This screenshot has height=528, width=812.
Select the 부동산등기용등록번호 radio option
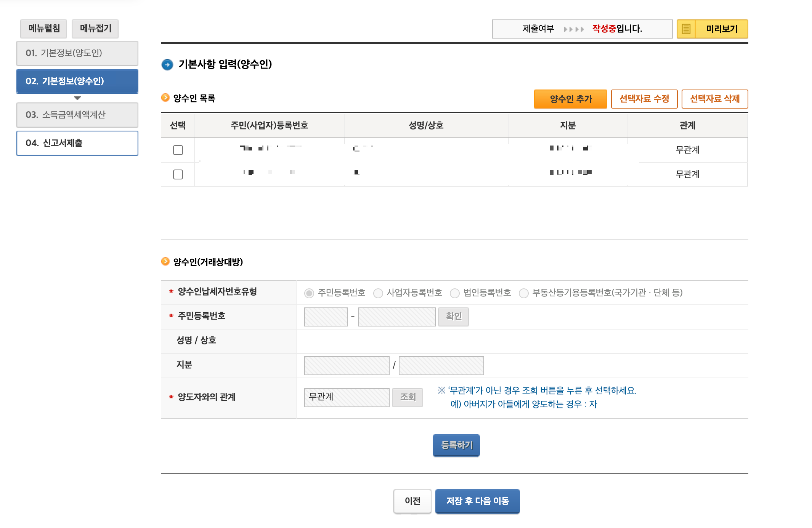pos(524,293)
